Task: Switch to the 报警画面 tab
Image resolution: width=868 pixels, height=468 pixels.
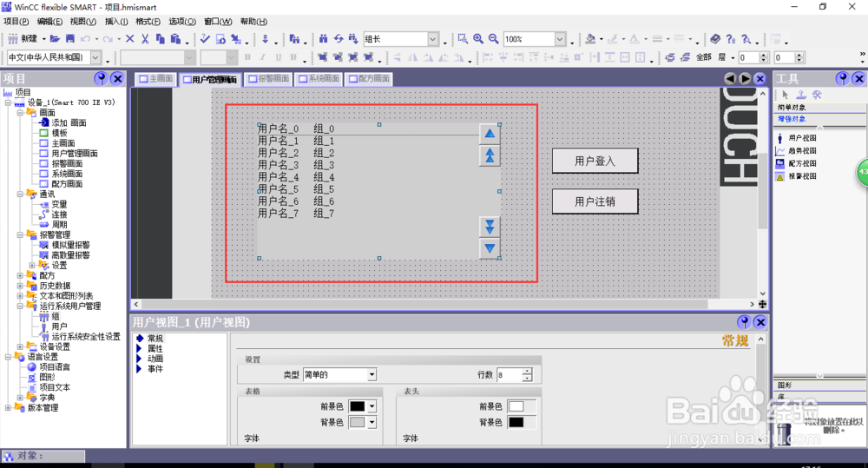Action: pos(269,79)
